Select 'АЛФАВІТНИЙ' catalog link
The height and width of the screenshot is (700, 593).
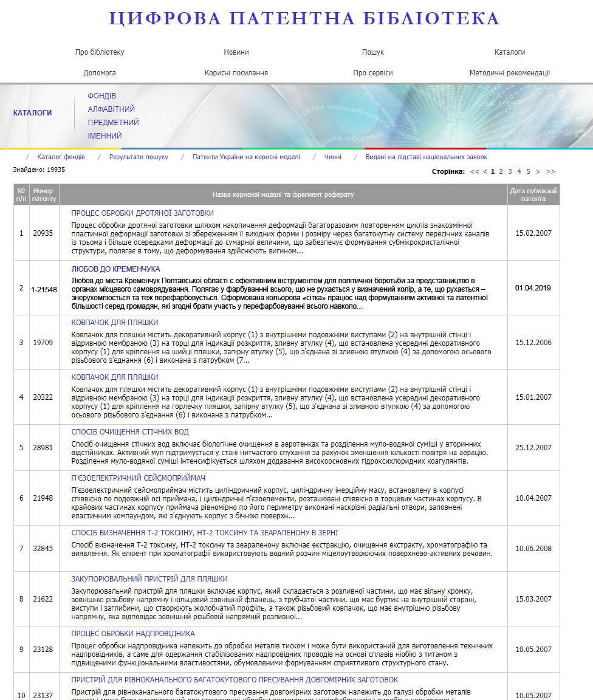(111, 109)
